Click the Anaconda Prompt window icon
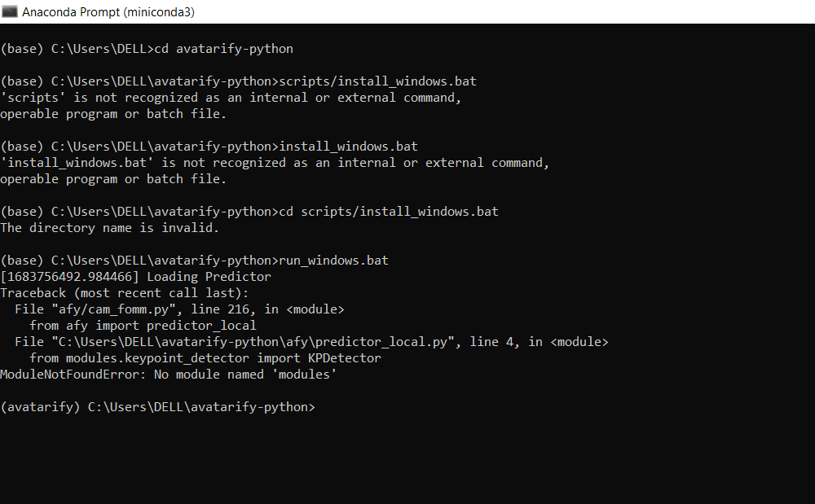This screenshot has height=504, width=815. point(10,11)
